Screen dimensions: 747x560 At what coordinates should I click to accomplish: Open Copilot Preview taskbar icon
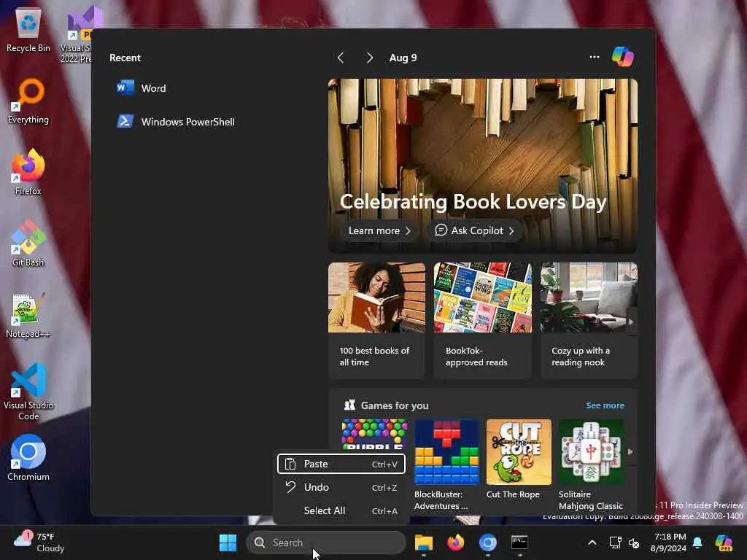pos(724,542)
